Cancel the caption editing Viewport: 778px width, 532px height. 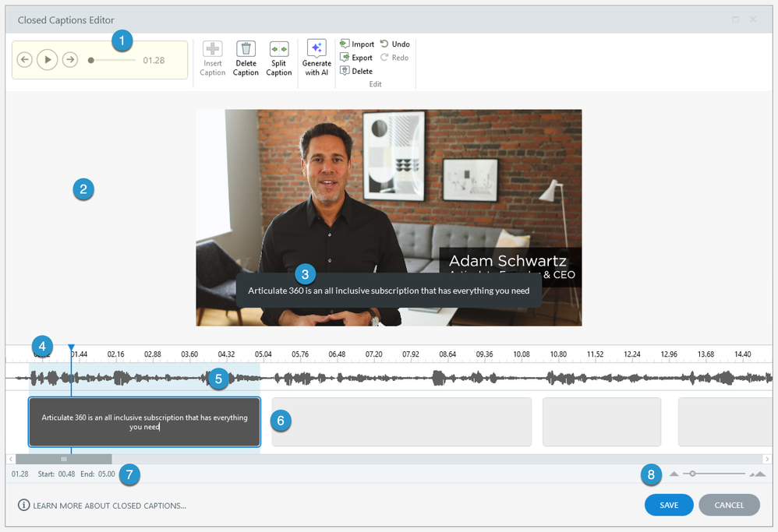[729, 505]
